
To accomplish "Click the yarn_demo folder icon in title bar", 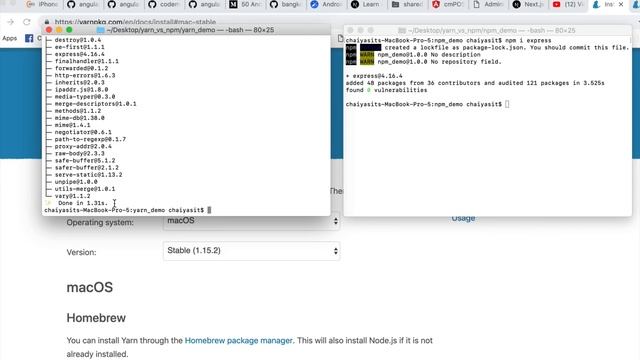I will (x=100, y=30).
